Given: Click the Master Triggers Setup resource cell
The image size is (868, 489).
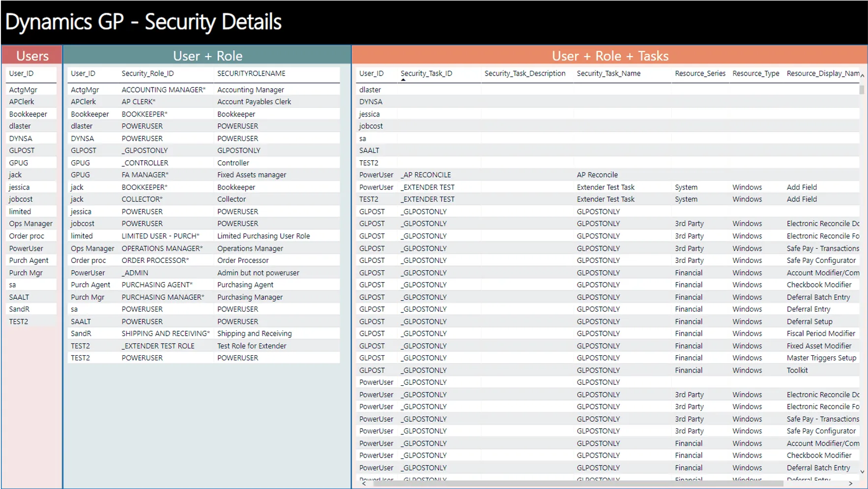Looking at the screenshot, I should [821, 358].
